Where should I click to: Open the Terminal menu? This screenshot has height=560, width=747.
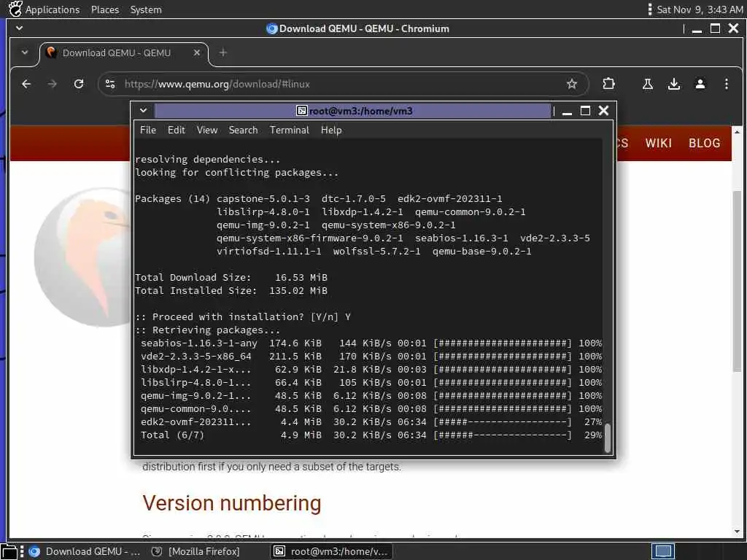(x=289, y=130)
